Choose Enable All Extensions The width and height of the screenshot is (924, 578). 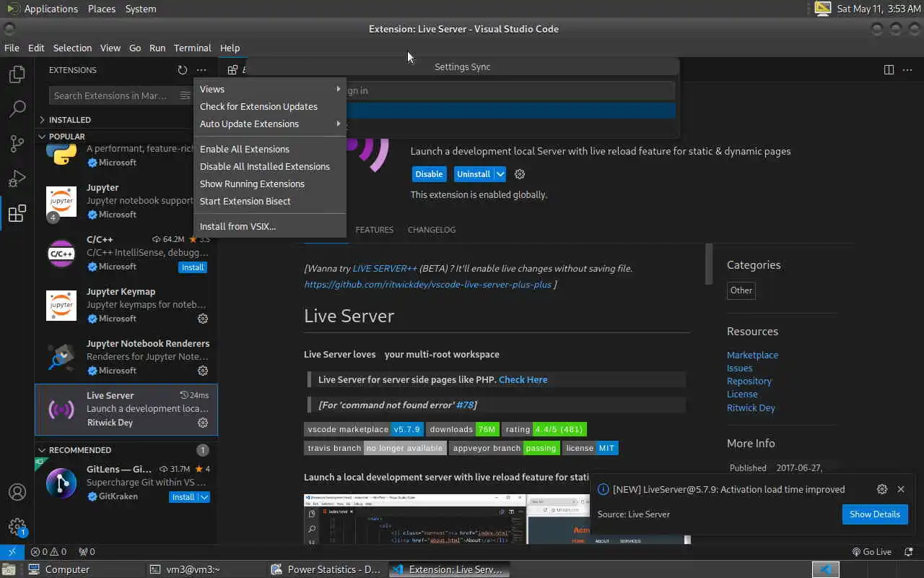point(270,149)
